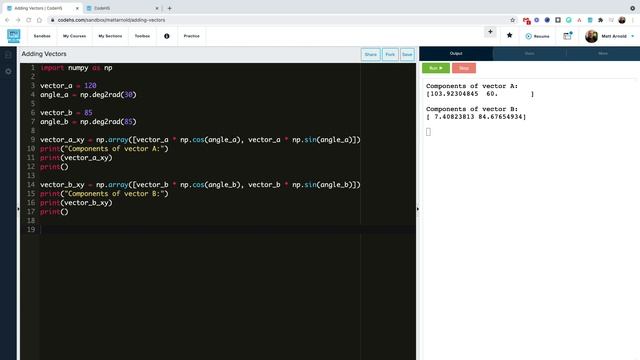Open the Chrome three-dot menu
Viewport: 640px width, 360px height.
pos(633,20)
